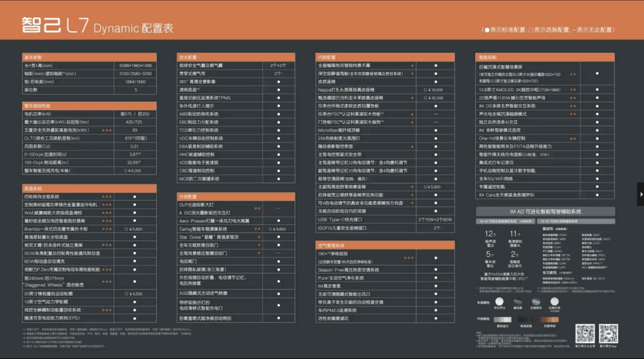Viewport: 644px width, 359px height.
Task: Click the 随速可变电动助力转向(EPS) row label
Action: point(52,318)
